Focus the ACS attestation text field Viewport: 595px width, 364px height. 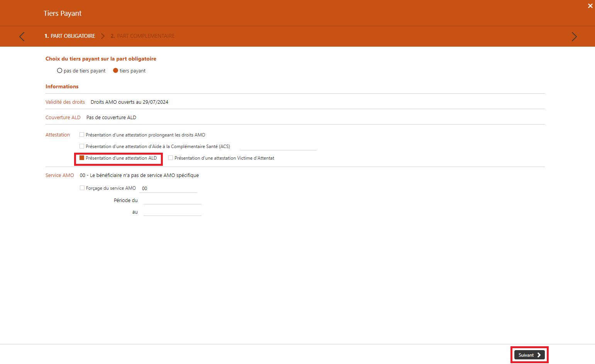(x=278, y=147)
